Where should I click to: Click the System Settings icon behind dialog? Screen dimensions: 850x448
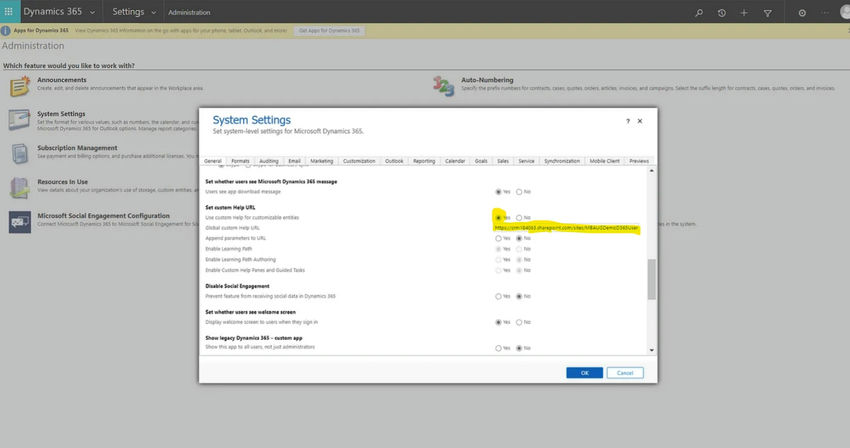[20, 120]
